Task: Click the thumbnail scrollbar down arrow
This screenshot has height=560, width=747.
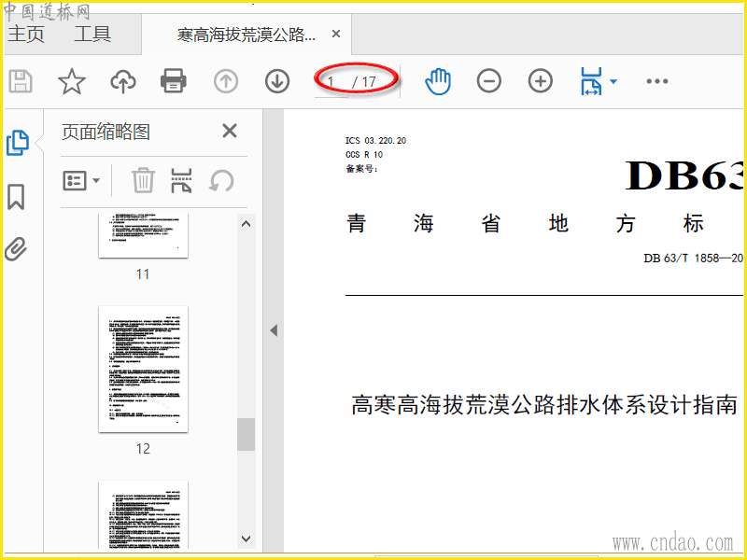Action: 246,539
